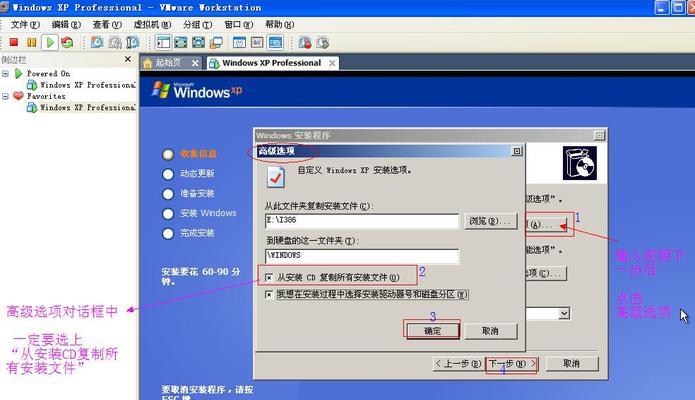Toggle 从安装 CD 复制所有安装文件 checkbox
The image size is (695, 400).
[269, 278]
